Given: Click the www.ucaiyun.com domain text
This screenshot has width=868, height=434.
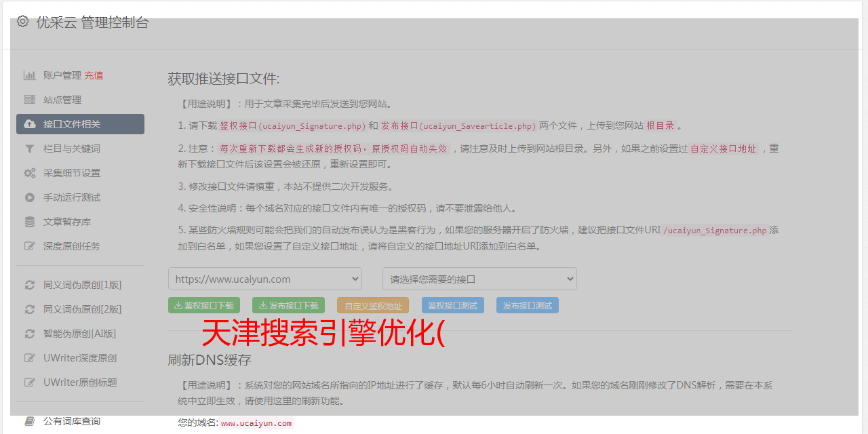Looking at the screenshot, I should click(256, 423).
